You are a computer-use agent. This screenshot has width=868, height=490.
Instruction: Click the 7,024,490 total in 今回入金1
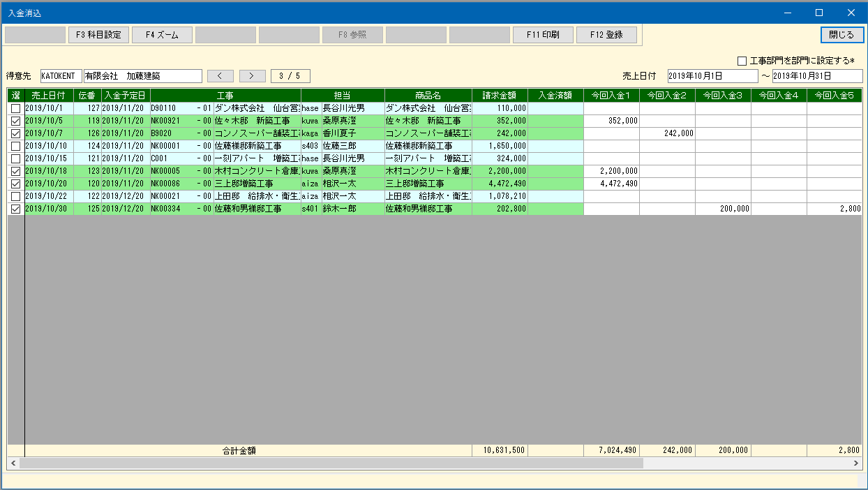[x=611, y=451]
